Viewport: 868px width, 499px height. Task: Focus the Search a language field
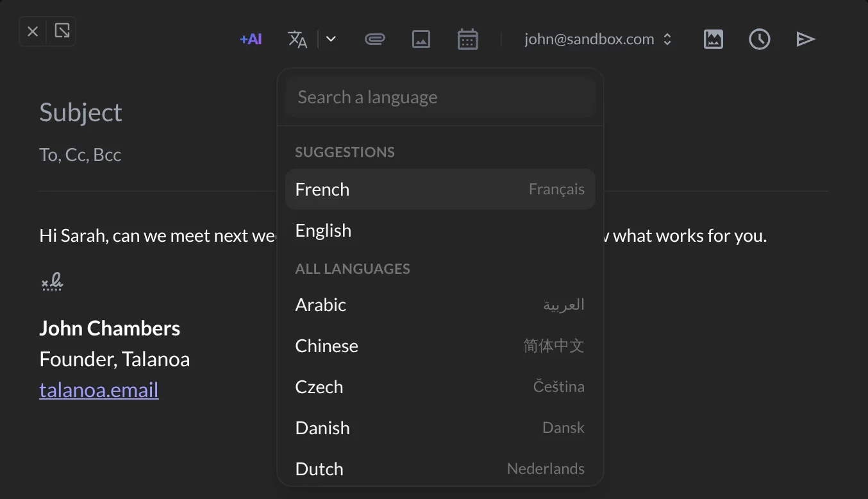pyautogui.click(x=440, y=97)
